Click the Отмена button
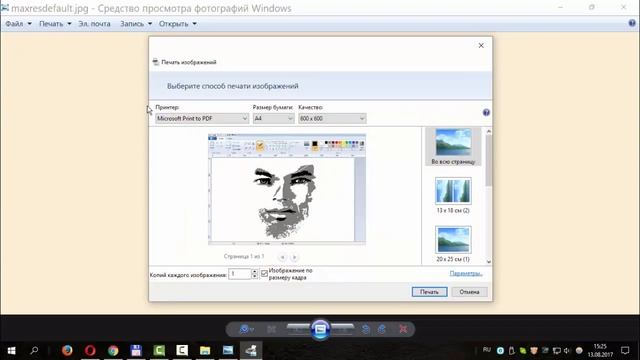This screenshot has width=640, height=360. coord(469,292)
